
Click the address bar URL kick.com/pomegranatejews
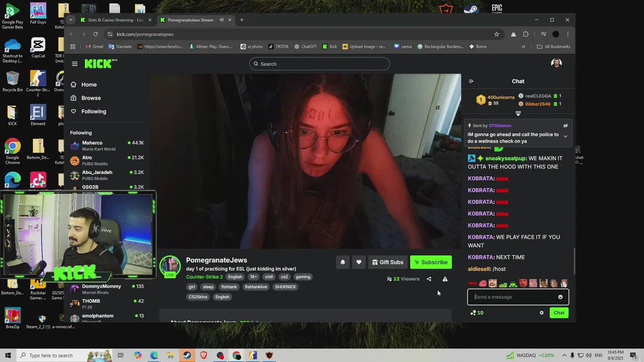pyautogui.click(x=145, y=34)
